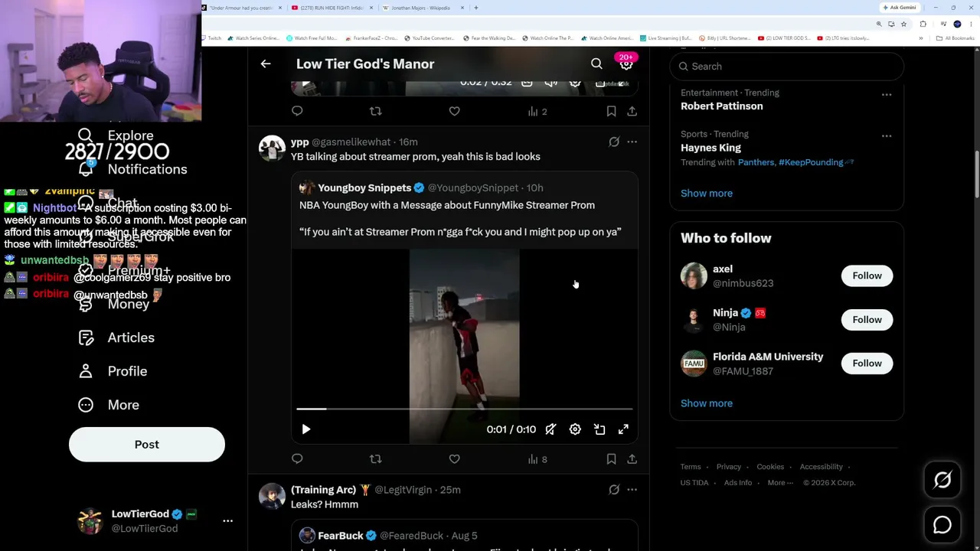
Task: Reply to the post with 2 views
Action: [297, 112]
